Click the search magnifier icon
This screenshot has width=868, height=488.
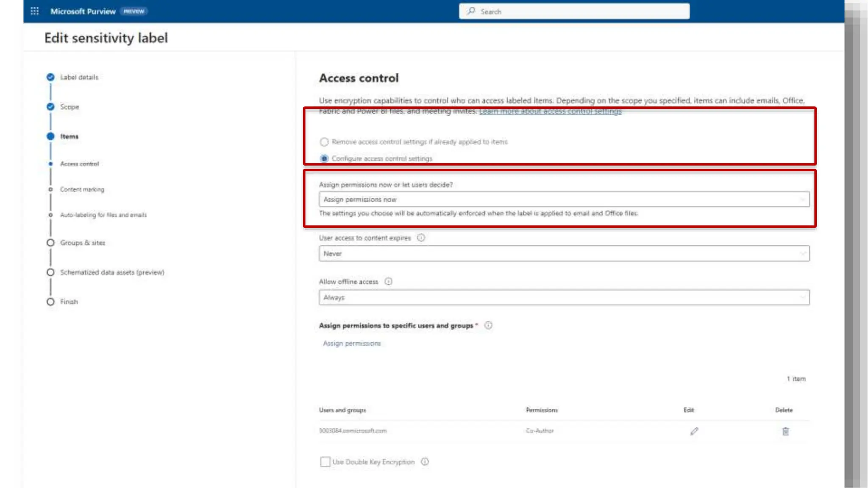(471, 11)
